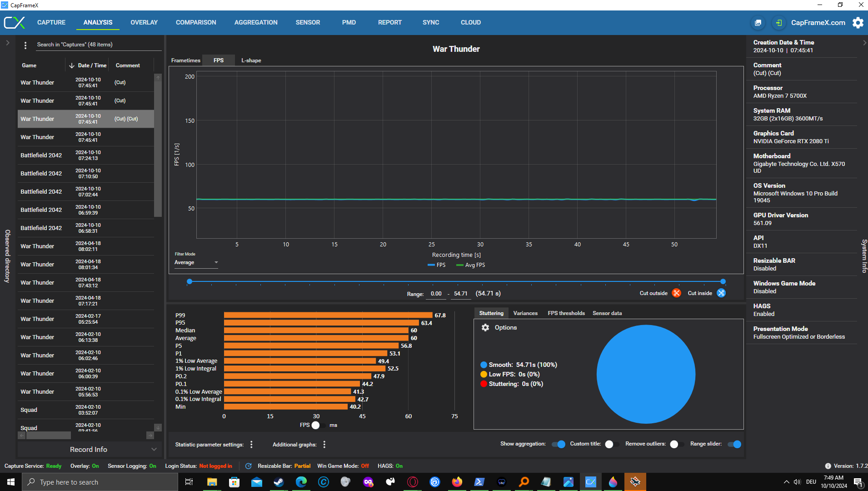Viewport: 868px width, 491px height.
Task: Open the application settings gear
Action: point(858,23)
